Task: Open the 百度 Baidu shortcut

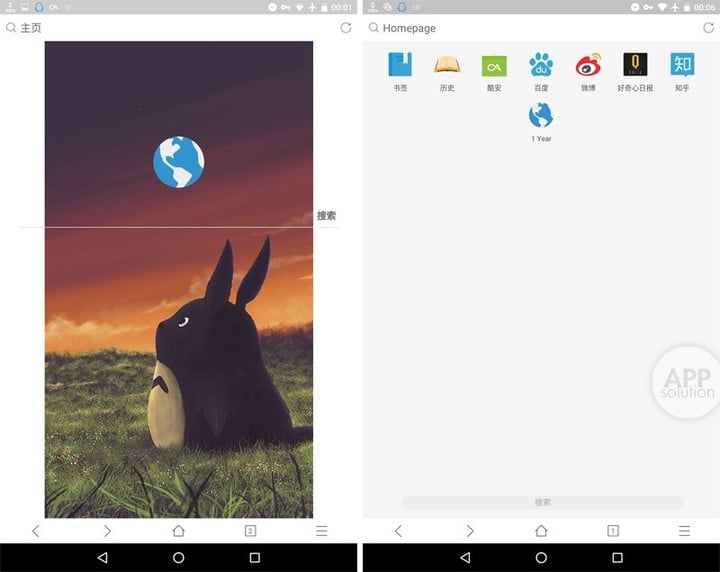Action: click(x=541, y=72)
